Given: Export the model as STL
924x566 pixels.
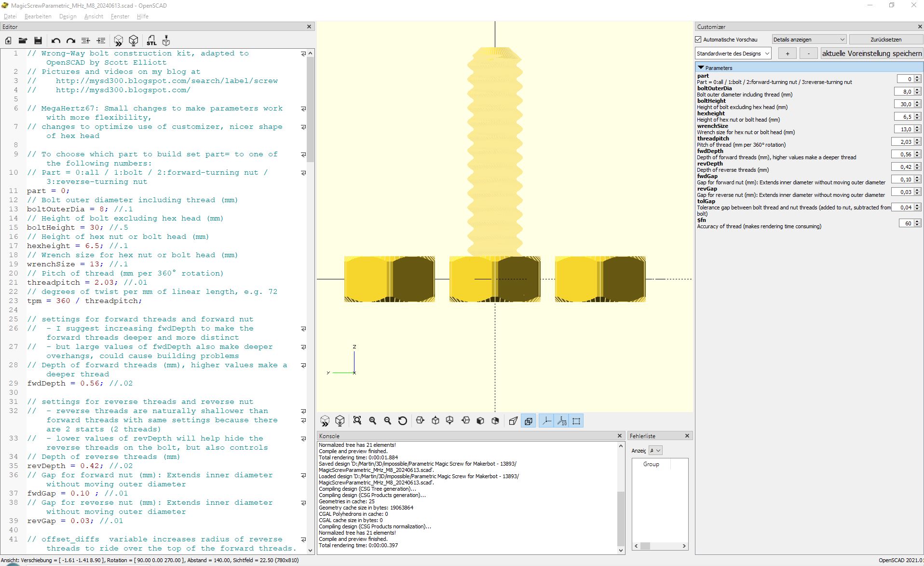Looking at the screenshot, I should pos(151,41).
